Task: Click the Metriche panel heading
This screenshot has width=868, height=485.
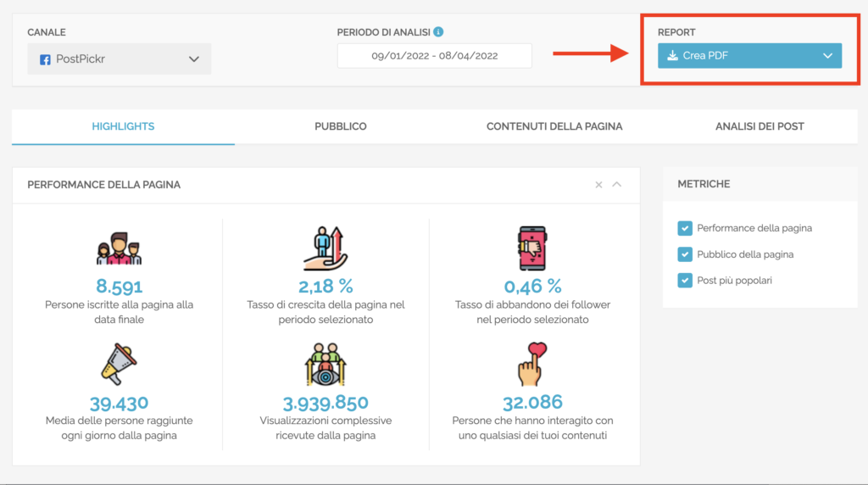Action: 704,184
